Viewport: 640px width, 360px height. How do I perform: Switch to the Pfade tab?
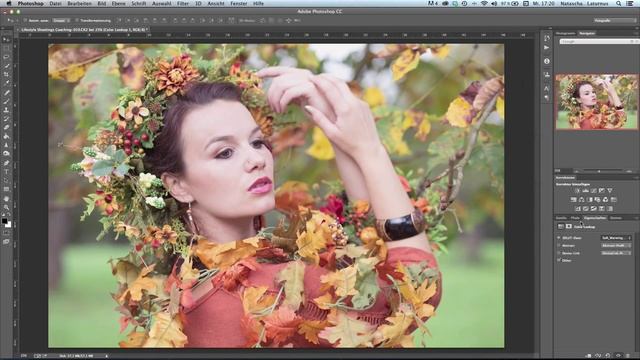click(575, 218)
